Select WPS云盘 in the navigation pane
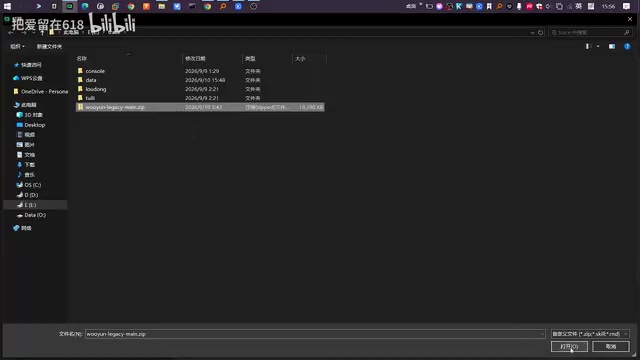 click(31, 78)
